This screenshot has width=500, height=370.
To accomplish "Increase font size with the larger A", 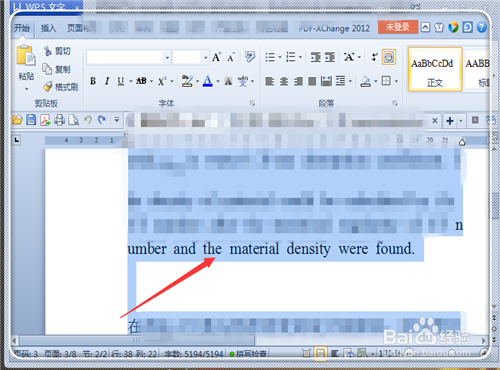I will (216, 57).
